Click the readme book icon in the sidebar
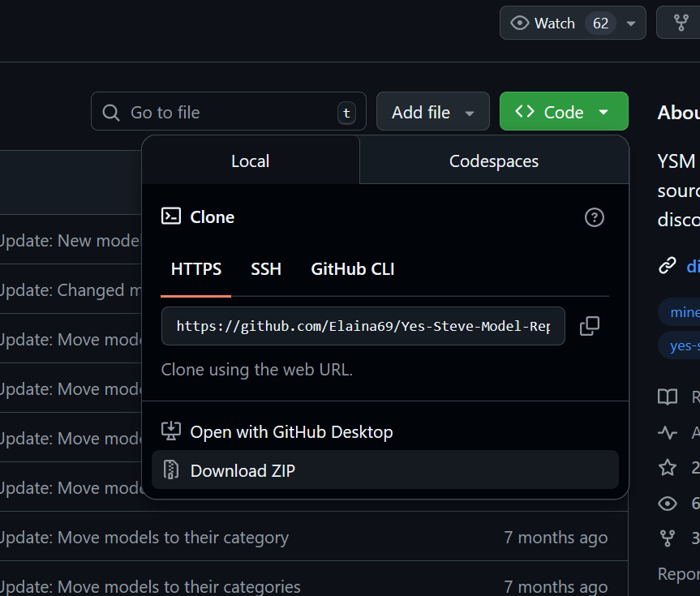The height and width of the screenshot is (596, 700). [668, 397]
